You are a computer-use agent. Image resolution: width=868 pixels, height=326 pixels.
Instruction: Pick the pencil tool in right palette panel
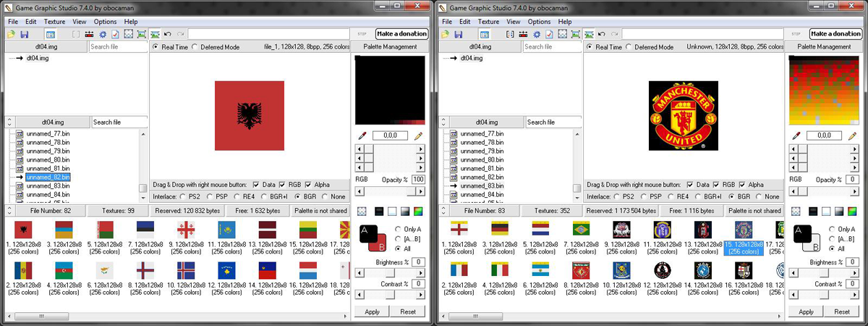[852, 135]
